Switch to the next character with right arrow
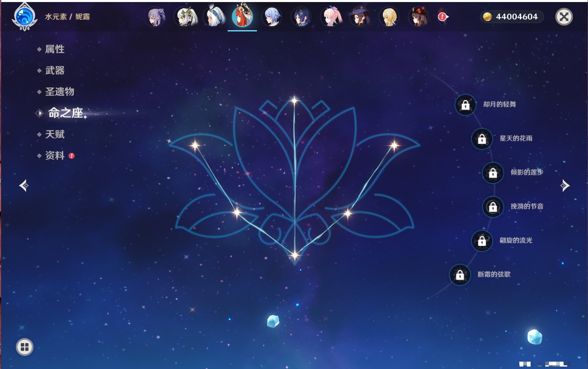This screenshot has height=369, width=588. 565,186
